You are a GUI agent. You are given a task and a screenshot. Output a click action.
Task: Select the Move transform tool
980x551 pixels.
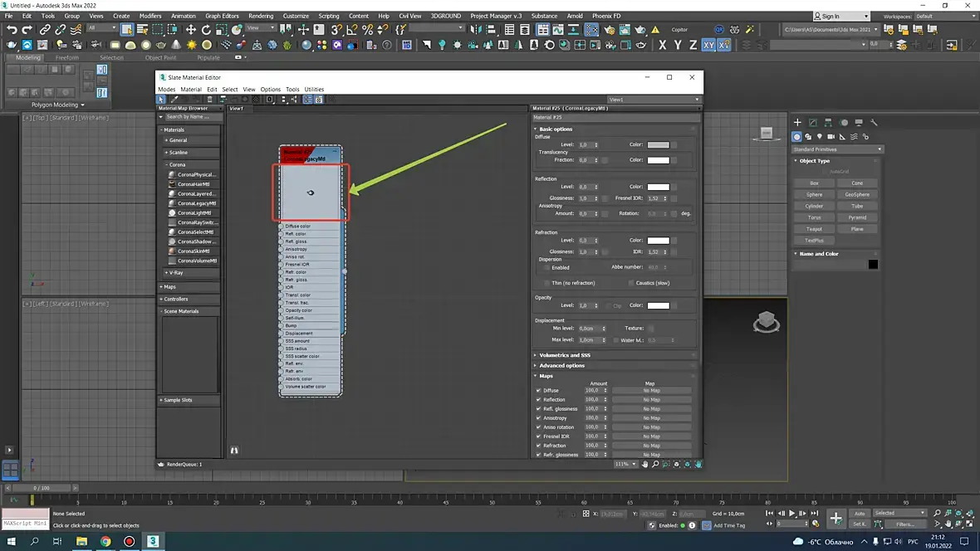(x=191, y=29)
